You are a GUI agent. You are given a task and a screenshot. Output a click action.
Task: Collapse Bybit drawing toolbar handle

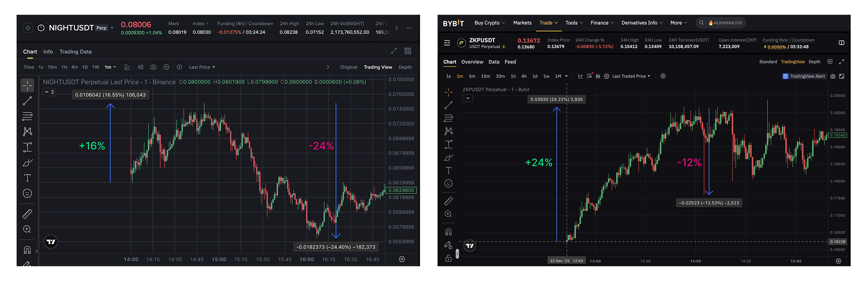pos(457,254)
